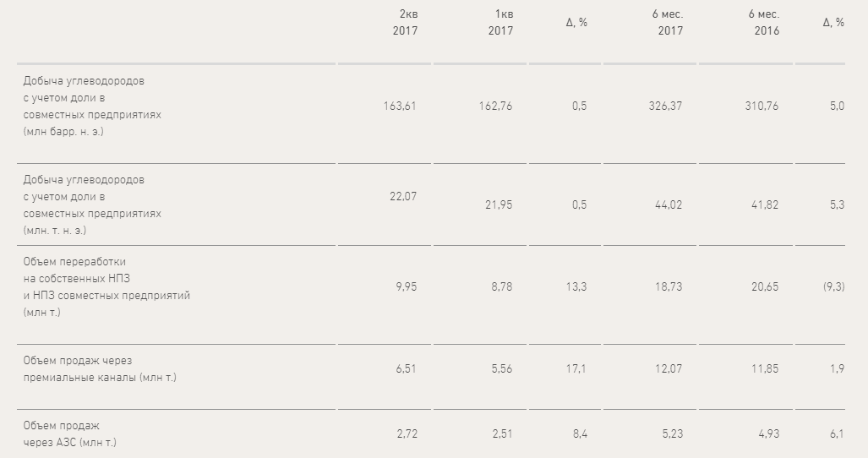This screenshot has height=458, width=868.
Task: Click the 17,1 percent change value
Action: (x=578, y=369)
